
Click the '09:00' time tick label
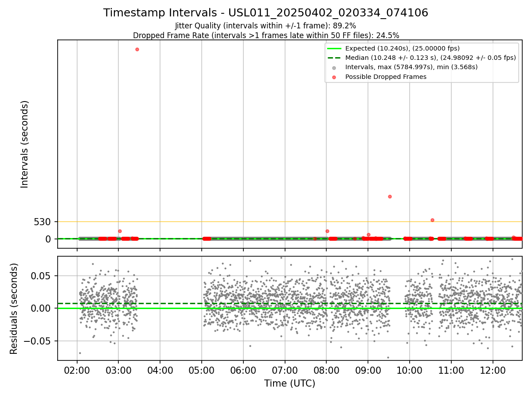(x=368, y=371)
